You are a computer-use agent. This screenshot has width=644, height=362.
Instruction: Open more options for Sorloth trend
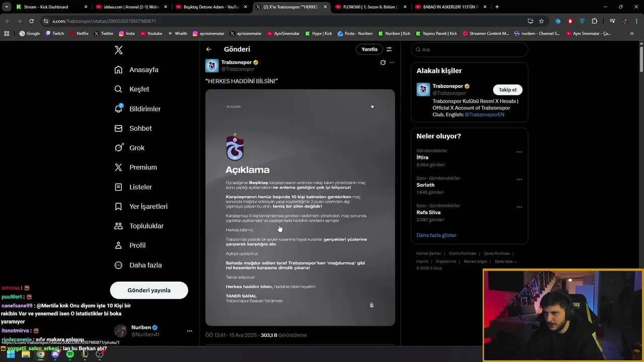coord(519,179)
